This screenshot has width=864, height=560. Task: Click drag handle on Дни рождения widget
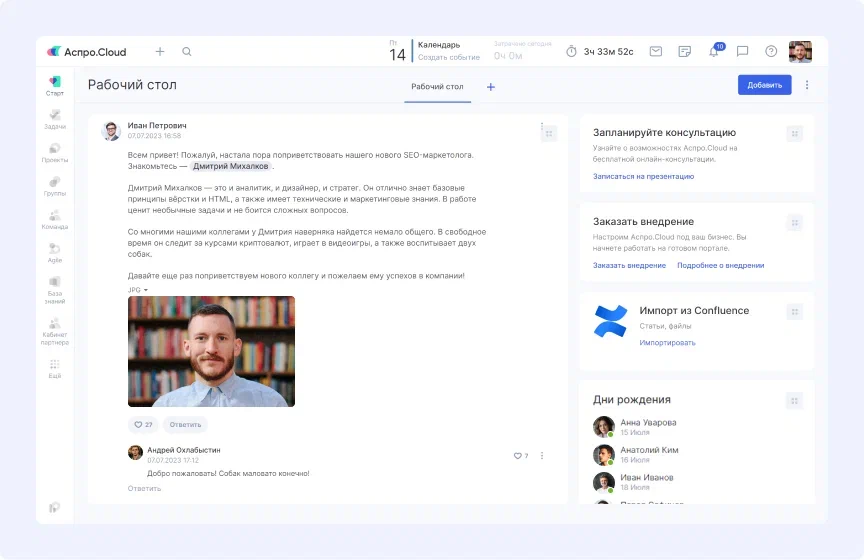coord(795,401)
